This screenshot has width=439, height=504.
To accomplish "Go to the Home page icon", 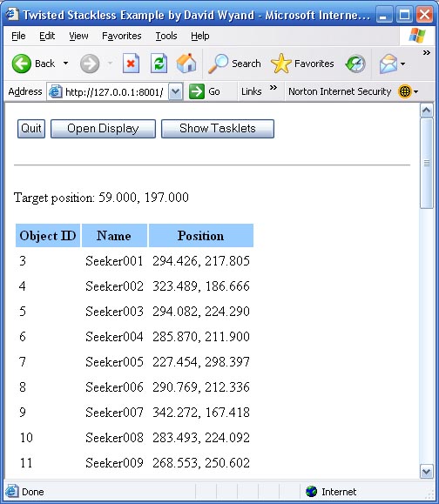I will tap(186, 63).
